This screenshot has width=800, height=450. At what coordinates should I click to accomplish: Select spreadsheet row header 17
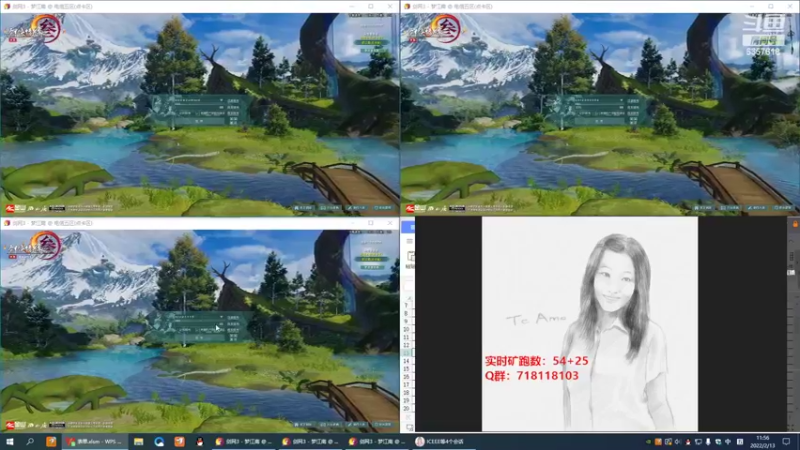click(406, 385)
